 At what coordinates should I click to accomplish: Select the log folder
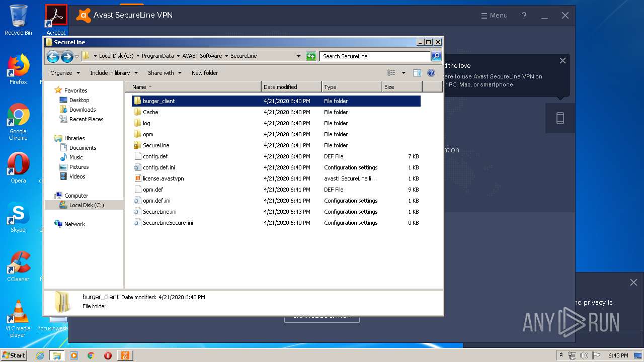point(276,123)
